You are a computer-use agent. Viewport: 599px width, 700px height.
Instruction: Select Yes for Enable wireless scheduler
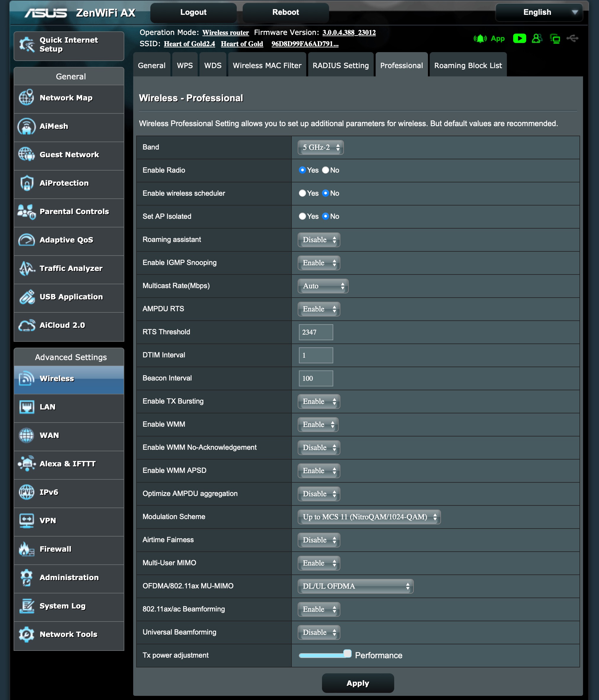tap(302, 193)
